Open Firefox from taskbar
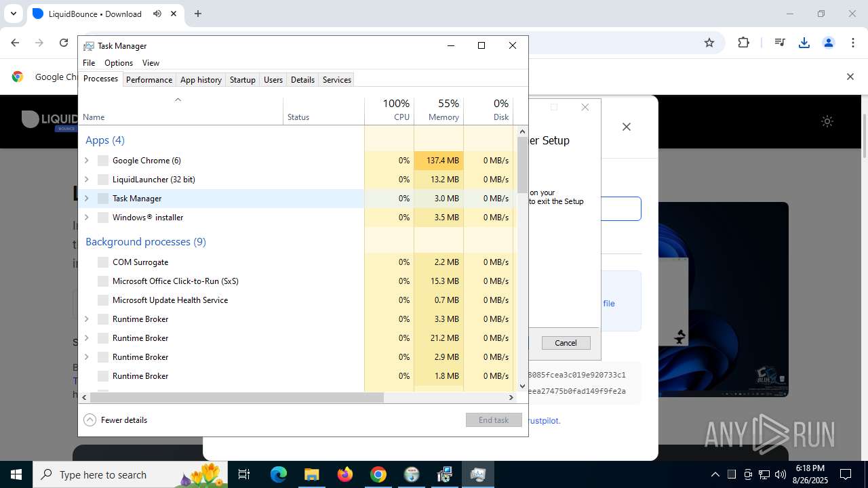Image resolution: width=868 pixels, height=488 pixels. pos(345,474)
